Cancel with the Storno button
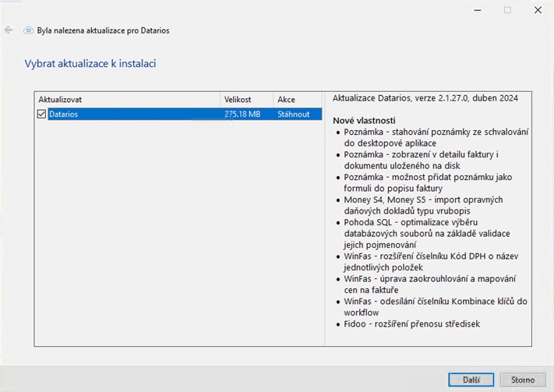This screenshot has width=554, height=392. pyautogui.click(x=522, y=380)
